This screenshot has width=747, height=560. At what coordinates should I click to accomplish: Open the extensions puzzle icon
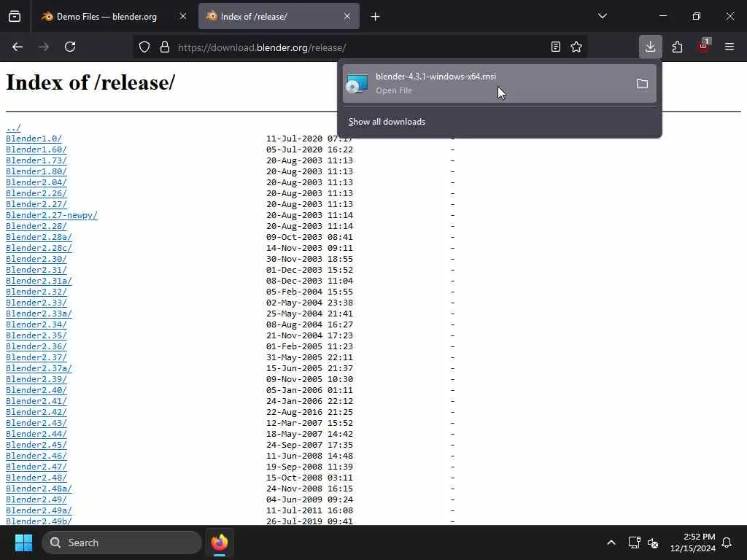(677, 47)
